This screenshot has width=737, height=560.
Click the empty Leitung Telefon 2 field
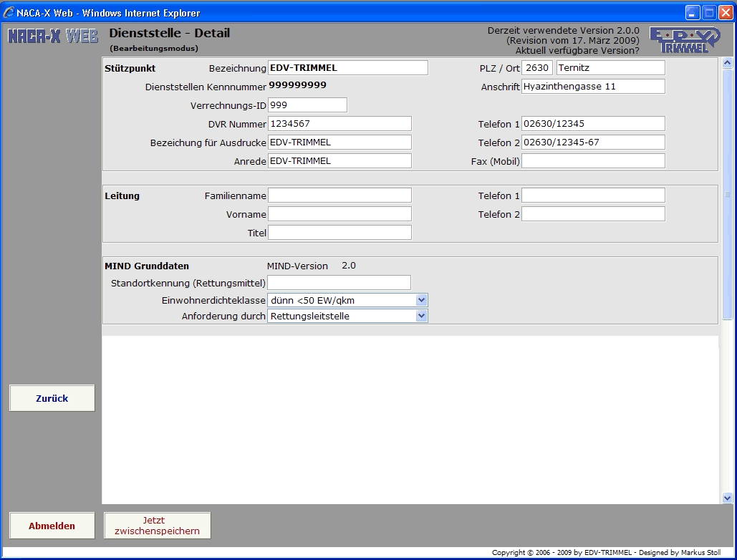(593, 213)
